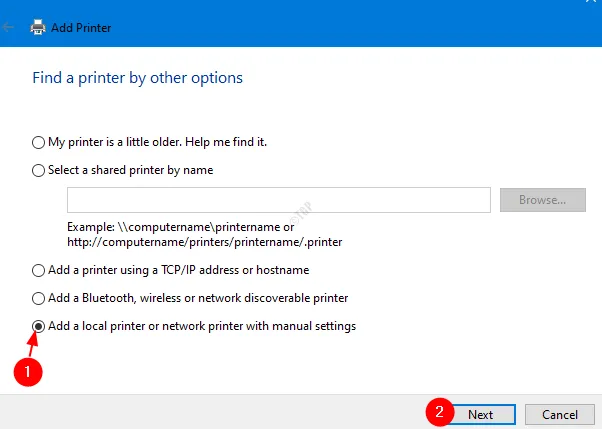602x429 pixels.
Task: Click the shared printer name text field
Action: [278, 200]
